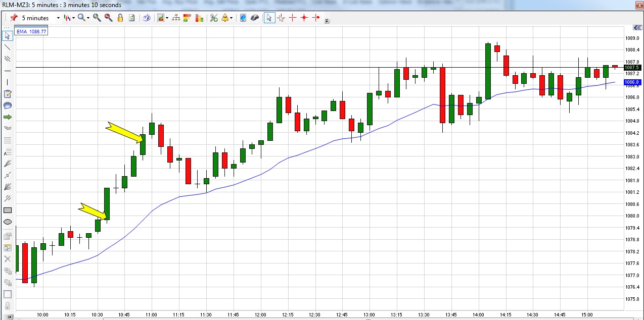Click the grey padlock at sidebar bottom
Viewport: 644px width, 320px height.
[x=8, y=306]
